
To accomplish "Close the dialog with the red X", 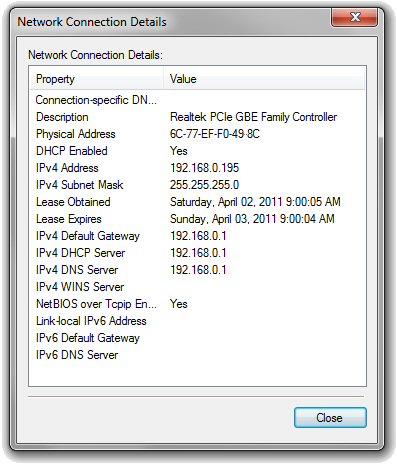I will (x=355, y=17).
